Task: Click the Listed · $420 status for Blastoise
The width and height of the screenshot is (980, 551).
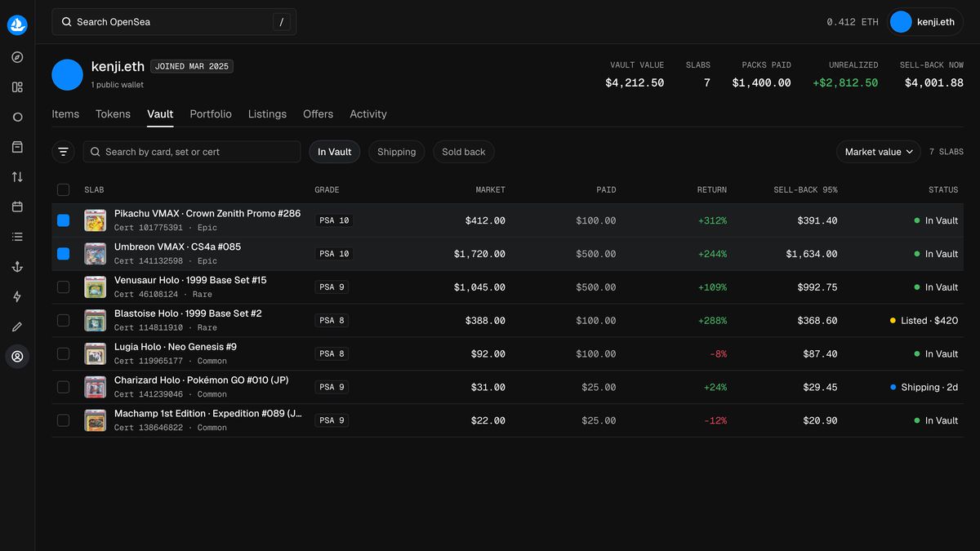Action: [x=924, y=321]
